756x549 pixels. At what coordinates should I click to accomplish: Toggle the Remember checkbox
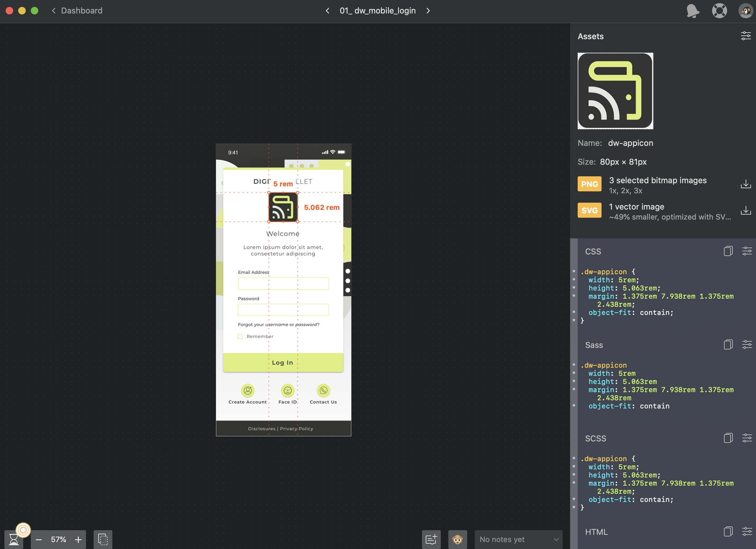(x=241, y=336)
